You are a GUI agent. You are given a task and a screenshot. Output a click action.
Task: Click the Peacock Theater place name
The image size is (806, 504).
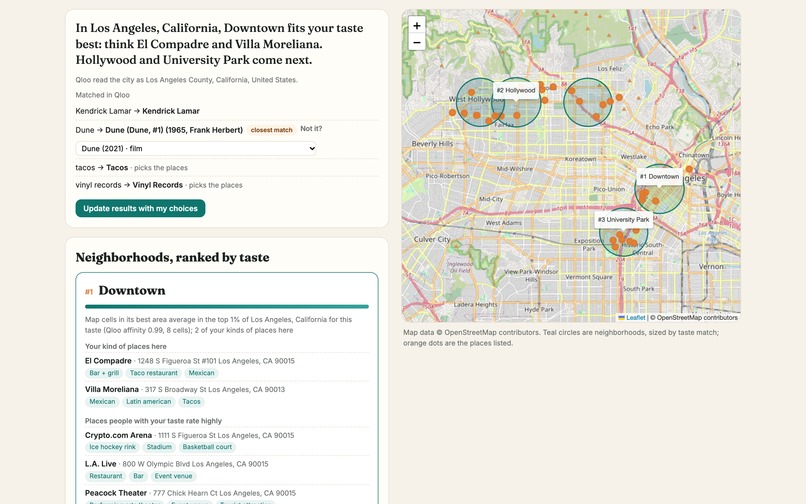coord(116,493)
